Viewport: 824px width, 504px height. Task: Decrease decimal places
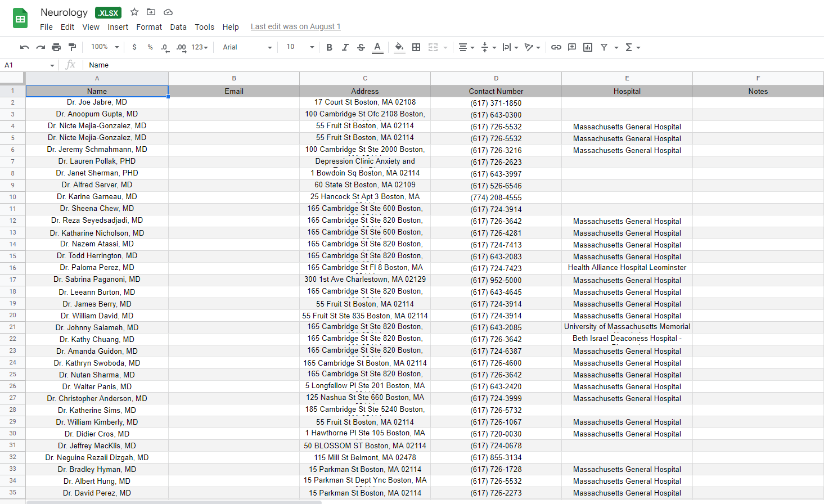pyautogui.click(x=165, y=47)
